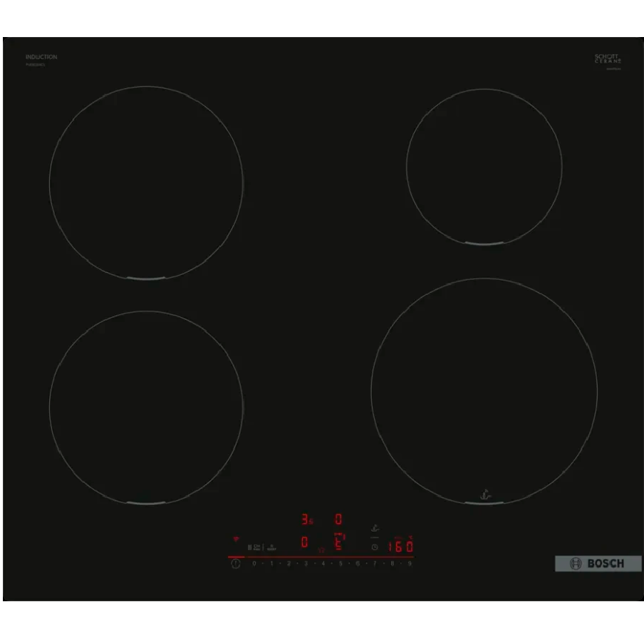Click the Bosch logo badge
Image resolution: width=644 pixels, height=644 pixels.
coord(598,563)
